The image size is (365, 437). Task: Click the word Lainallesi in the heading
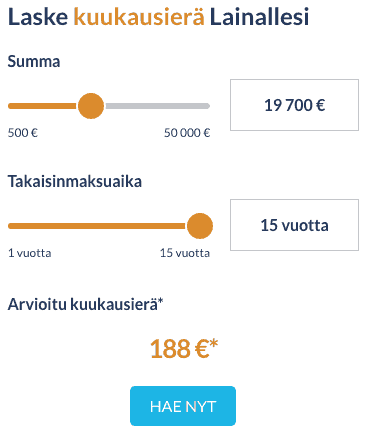pos(260,16)
